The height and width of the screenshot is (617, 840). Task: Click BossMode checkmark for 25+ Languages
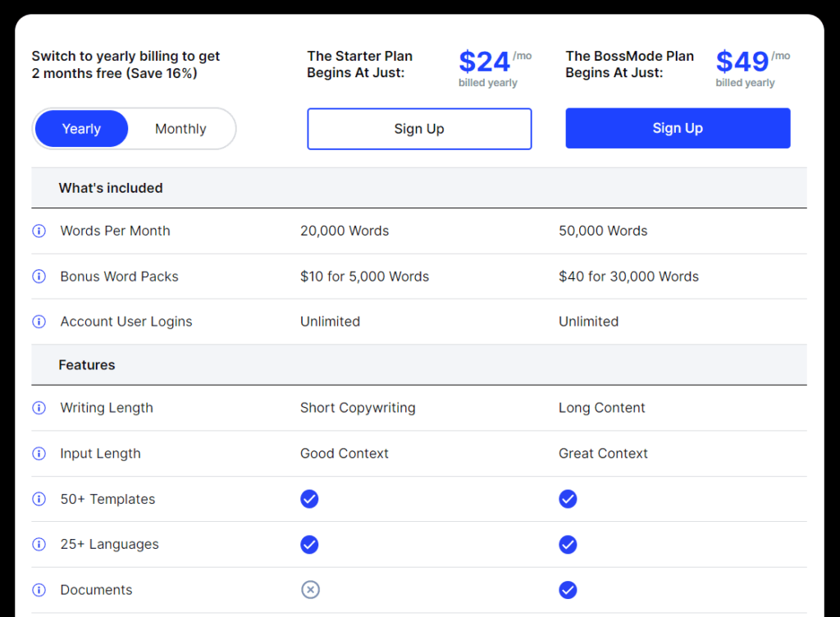click(568, 544)
